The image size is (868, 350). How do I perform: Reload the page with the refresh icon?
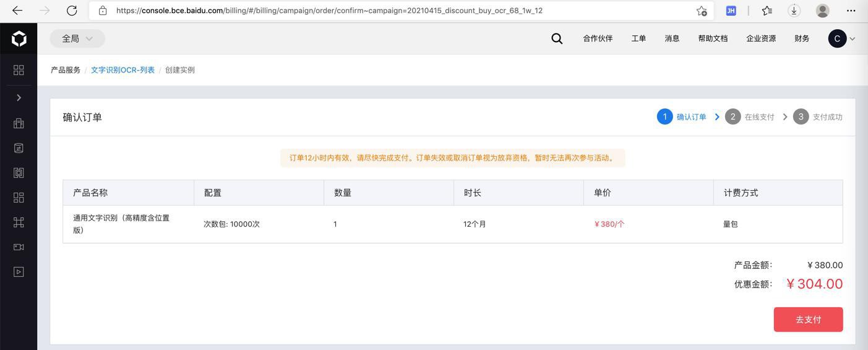(x=72, y=11)
